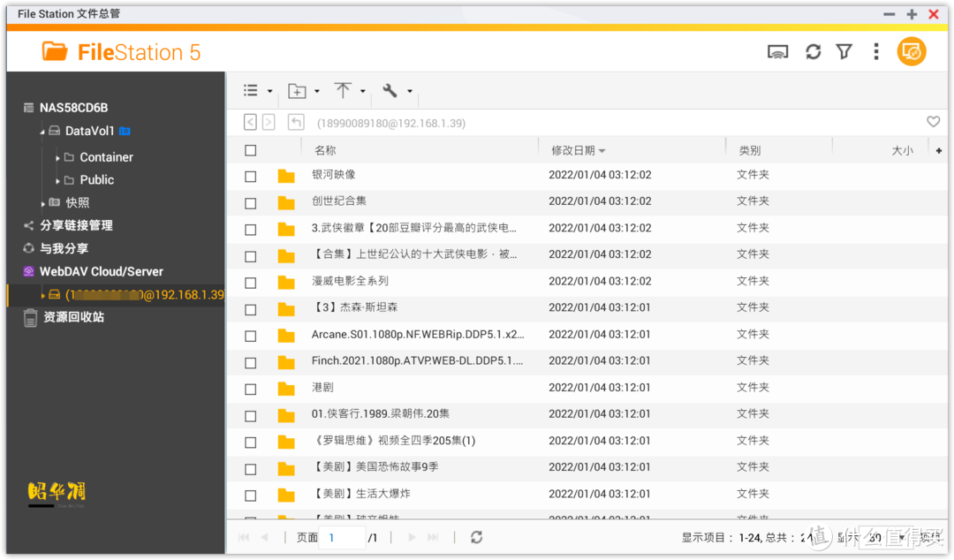Click the WebDAV Cloud/Server purple icon
Viewport: 954px width, 560px height.
point(28,271)
